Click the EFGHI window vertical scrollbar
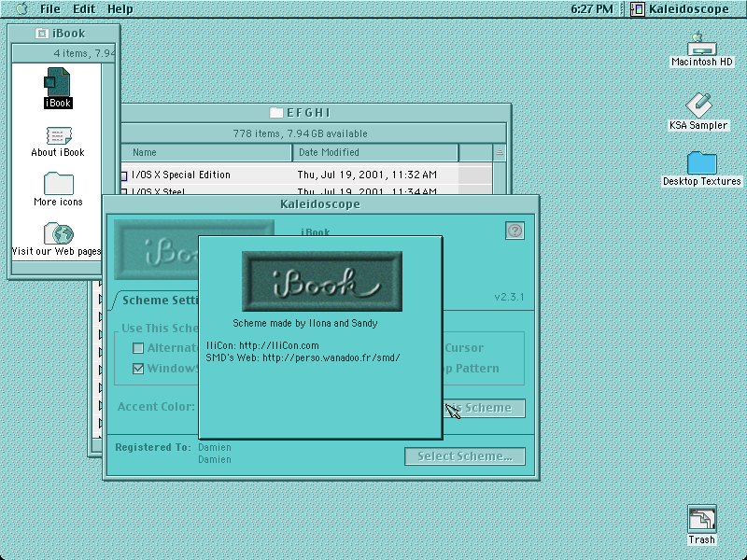The width and height of the screenshot is (747, 560). pos(500,177)
